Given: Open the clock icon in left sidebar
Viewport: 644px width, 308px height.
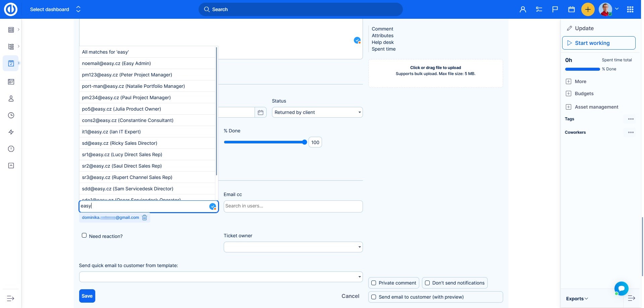Looking at the screenshot, I should click(11, 115).
